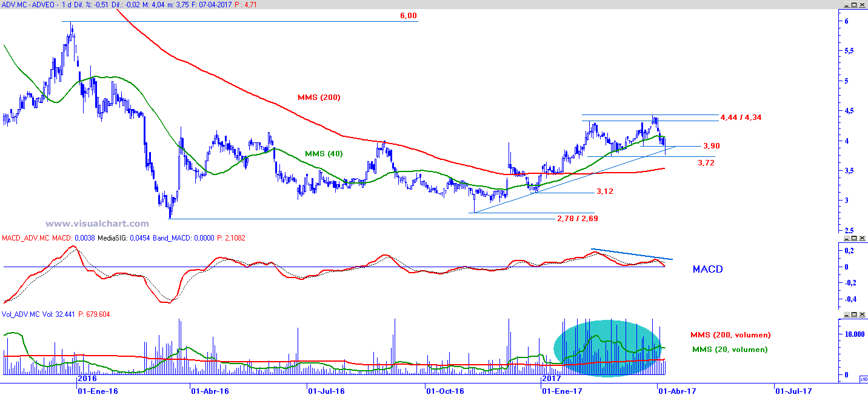Image resolution: width=868 pixels, height=395 pixels.
Task: Click the 0,2 value on MACD axis
Action: tap(850, 251)
